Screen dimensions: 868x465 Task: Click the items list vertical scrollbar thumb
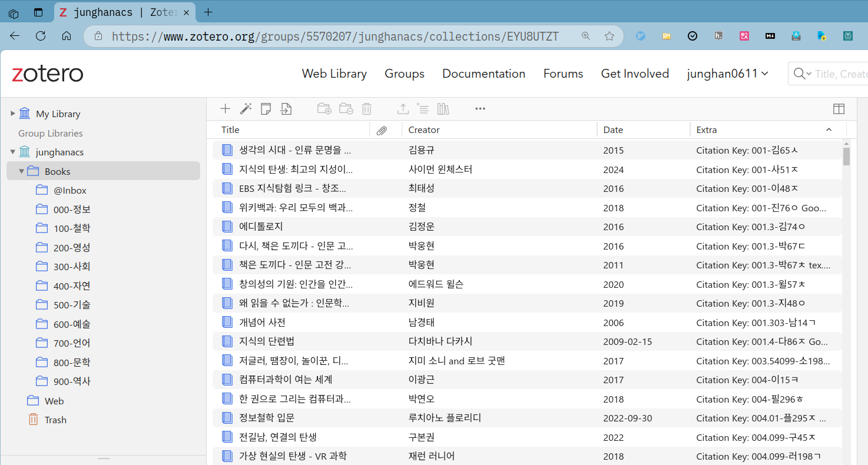[x=846, y=157]
